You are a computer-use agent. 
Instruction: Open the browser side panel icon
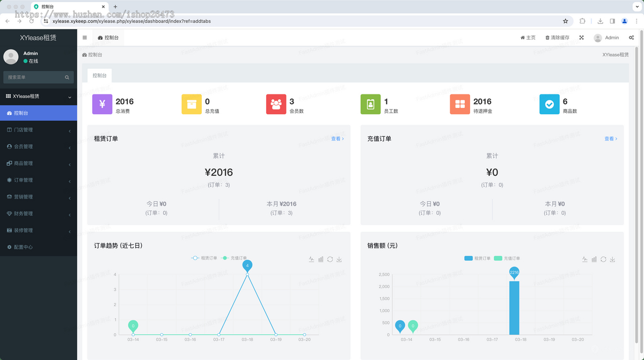(x=612, y=21)
